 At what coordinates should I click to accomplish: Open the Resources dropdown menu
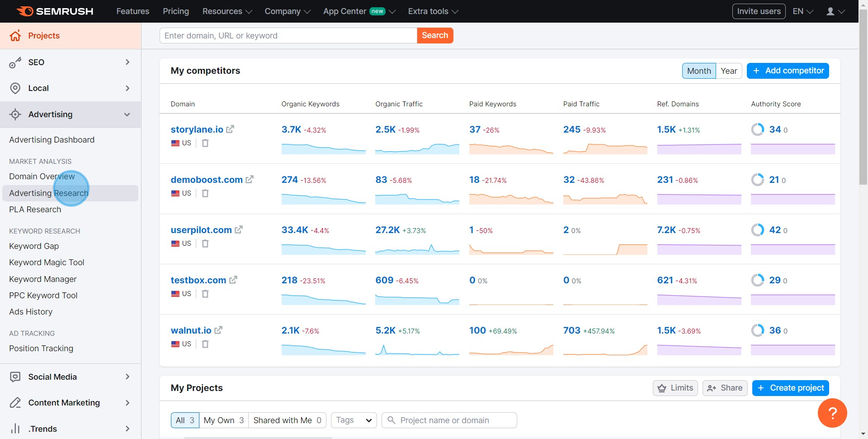pyautogui.click(x=227, y=11)
